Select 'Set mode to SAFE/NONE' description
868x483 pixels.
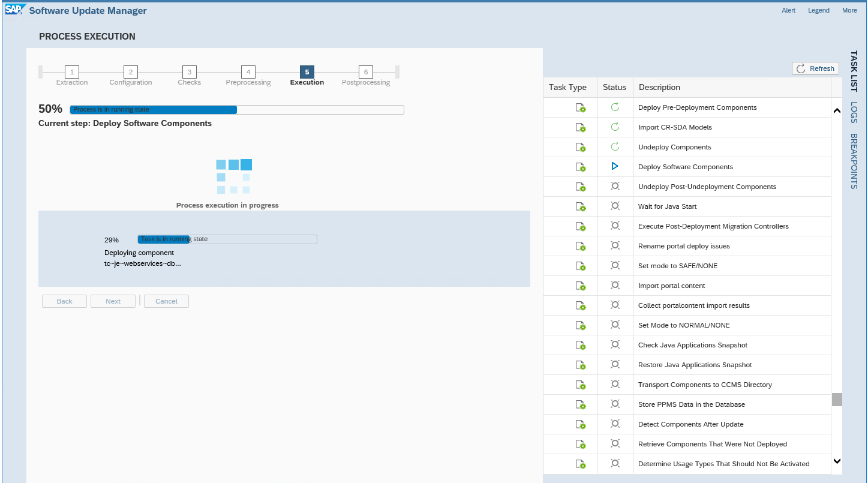click(678, 266)
